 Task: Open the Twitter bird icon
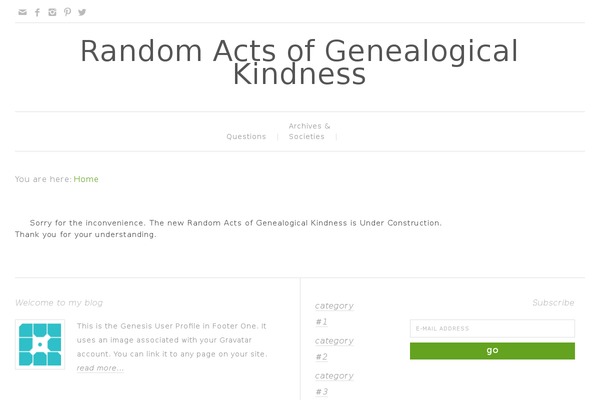click(82, 12)
